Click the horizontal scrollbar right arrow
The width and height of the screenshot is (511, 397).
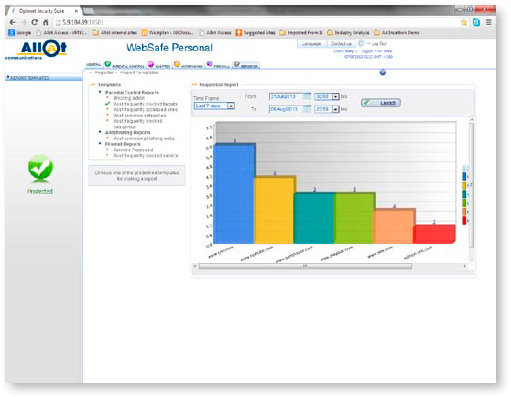click(x=464, y=266)
